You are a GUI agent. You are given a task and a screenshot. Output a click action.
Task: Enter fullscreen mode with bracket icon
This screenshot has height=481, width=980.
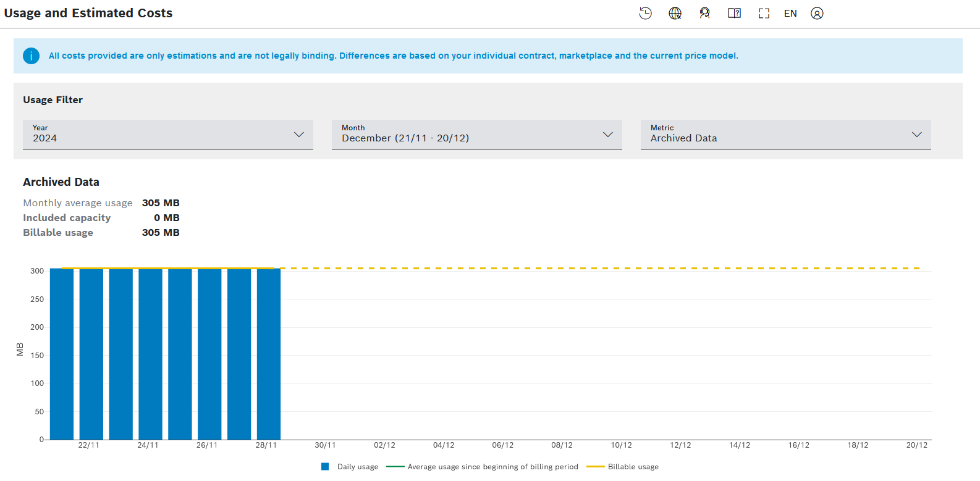point(764,13)
